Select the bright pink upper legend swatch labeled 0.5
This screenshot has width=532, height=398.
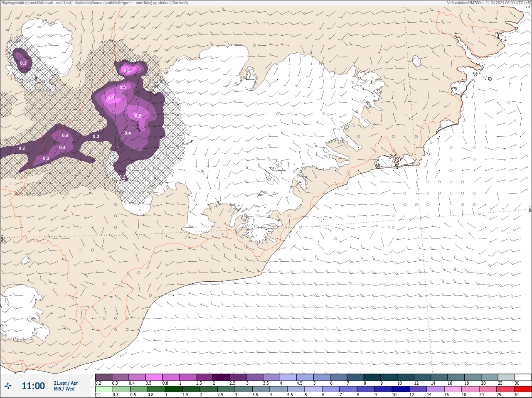(x=154, y=377)
